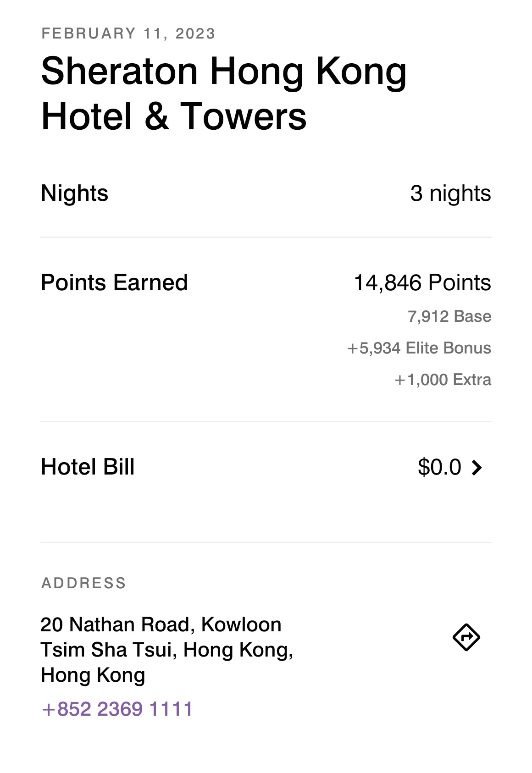Select +5,934 Elite Bonus line
Viewport: 532px width, 773px height.
coord(419,348)
